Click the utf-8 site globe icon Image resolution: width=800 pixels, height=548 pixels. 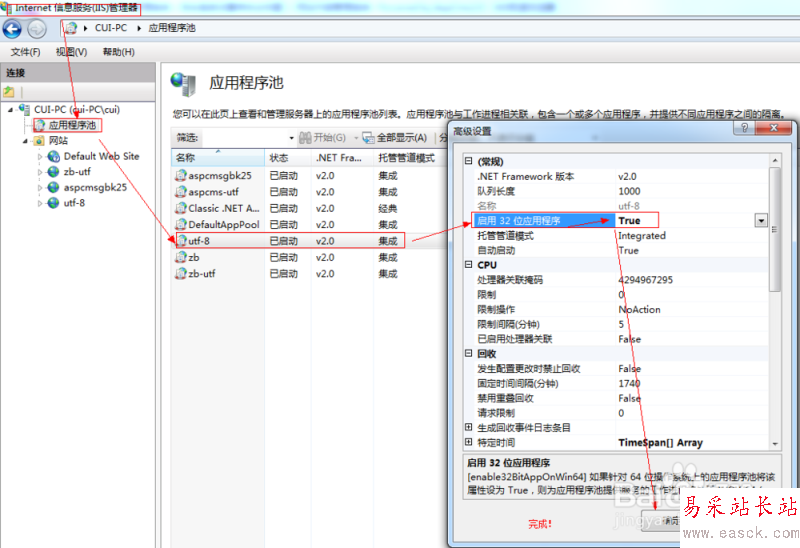(54, 203)
